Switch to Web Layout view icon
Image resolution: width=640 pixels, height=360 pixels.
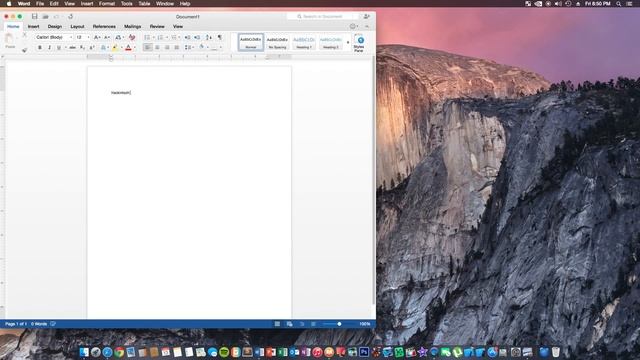coord(289,324)
